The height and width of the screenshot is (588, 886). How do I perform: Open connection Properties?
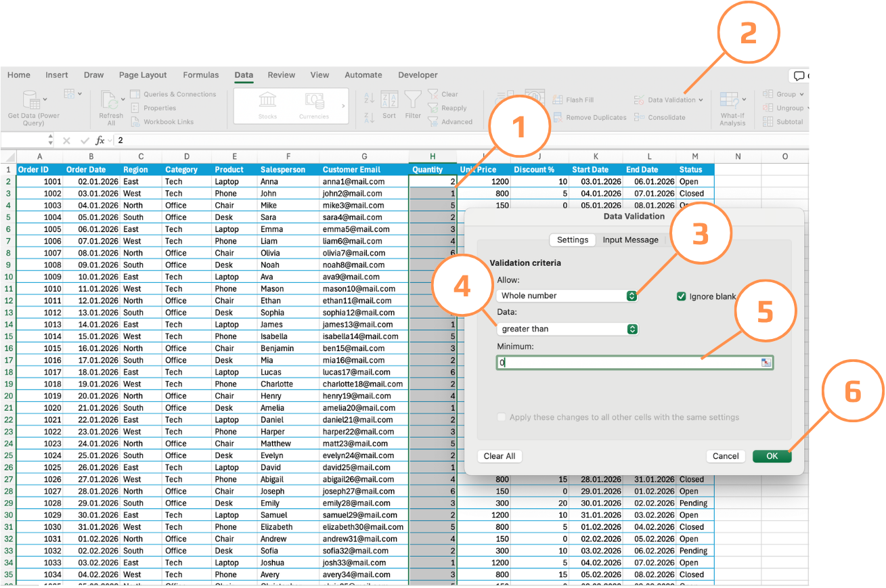(x=153, y=108)
